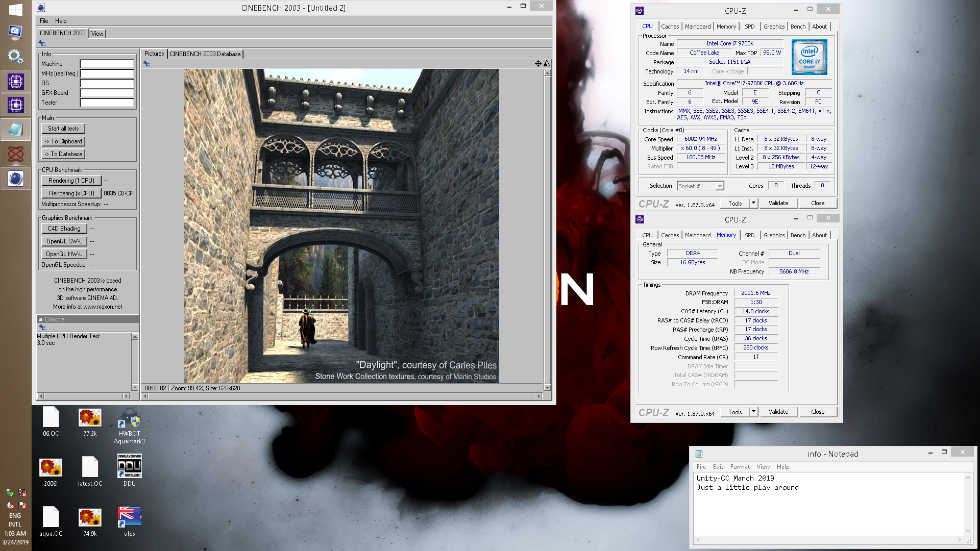Click the To Clipboard button
980x551 pixels.
pos(63,141)
